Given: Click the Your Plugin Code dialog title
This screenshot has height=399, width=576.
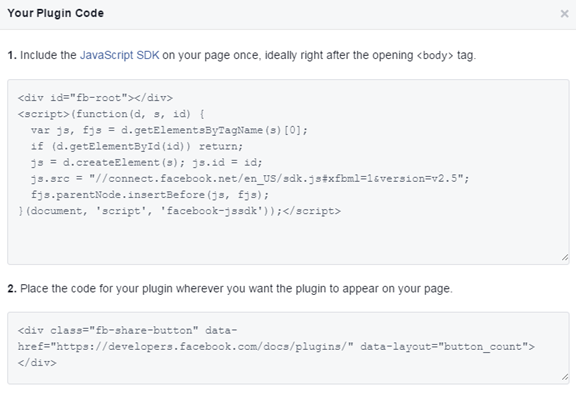Looking at the screenshot, I should [55, 13].
